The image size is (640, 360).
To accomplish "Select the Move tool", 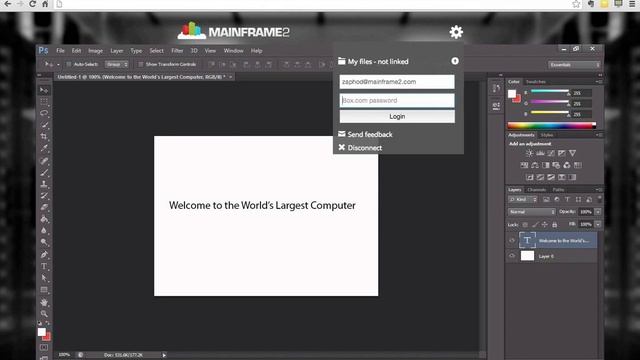I will (x=44, y=90).
